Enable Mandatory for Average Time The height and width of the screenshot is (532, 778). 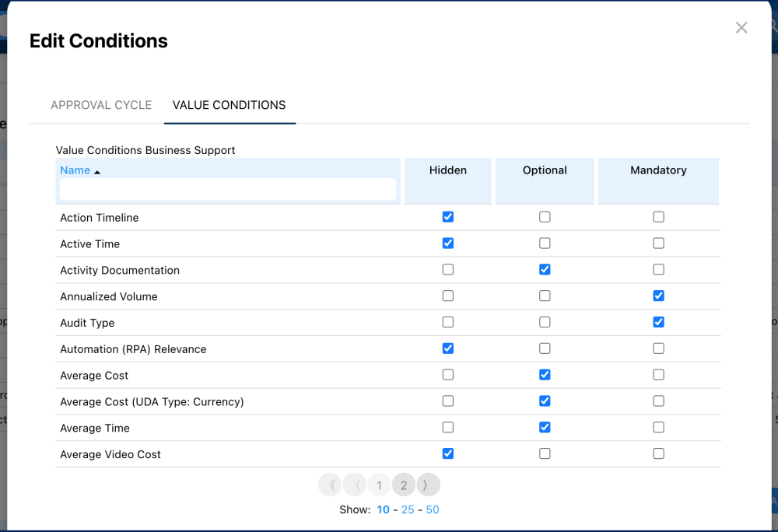[658, 428]
